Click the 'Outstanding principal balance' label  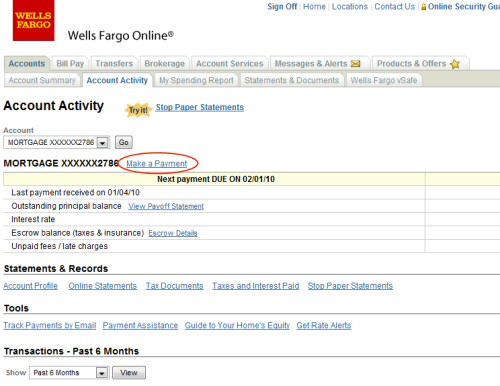point(66,206)
